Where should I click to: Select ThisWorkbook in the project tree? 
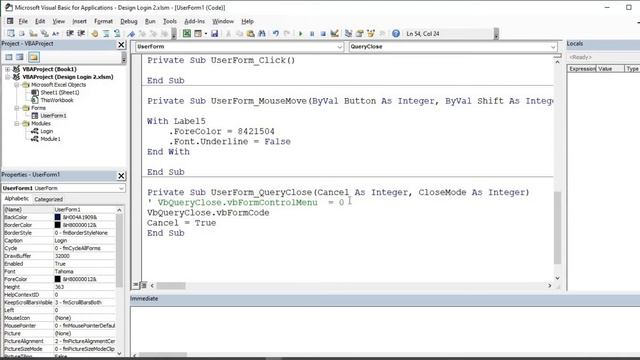pos(57,100)
